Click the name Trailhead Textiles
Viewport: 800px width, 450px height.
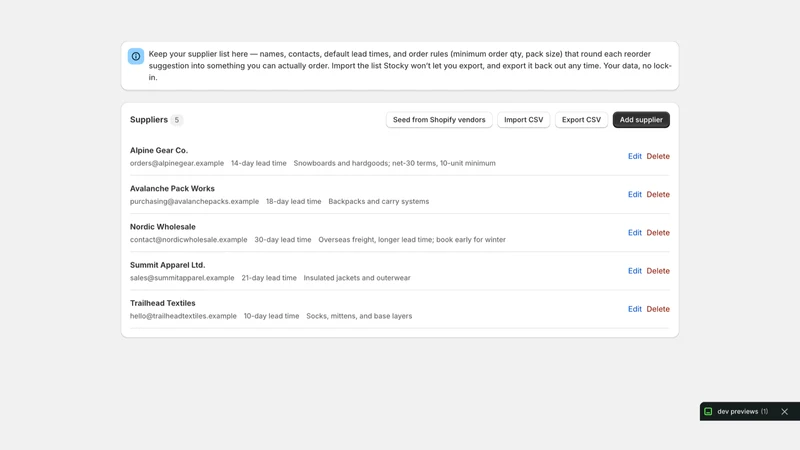(162, 303)
